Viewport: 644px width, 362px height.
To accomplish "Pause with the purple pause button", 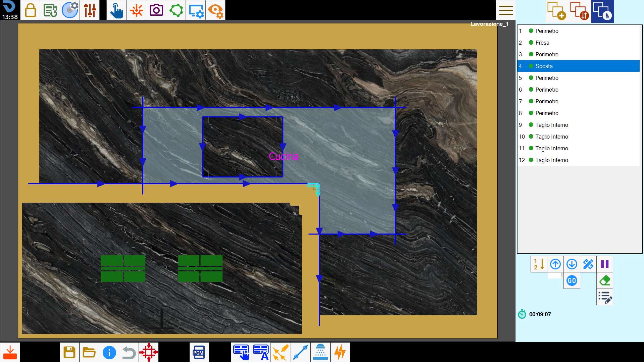I will tap(605, 264).
